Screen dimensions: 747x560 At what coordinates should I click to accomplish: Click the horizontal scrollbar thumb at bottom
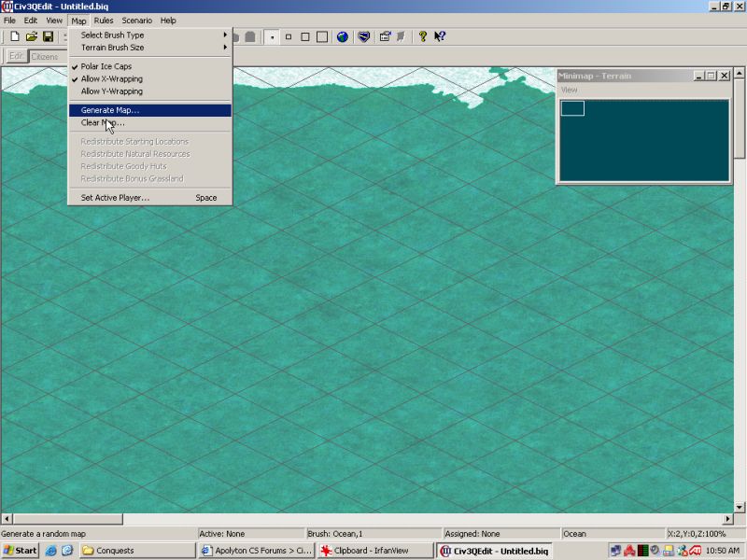tap(67, 519)
